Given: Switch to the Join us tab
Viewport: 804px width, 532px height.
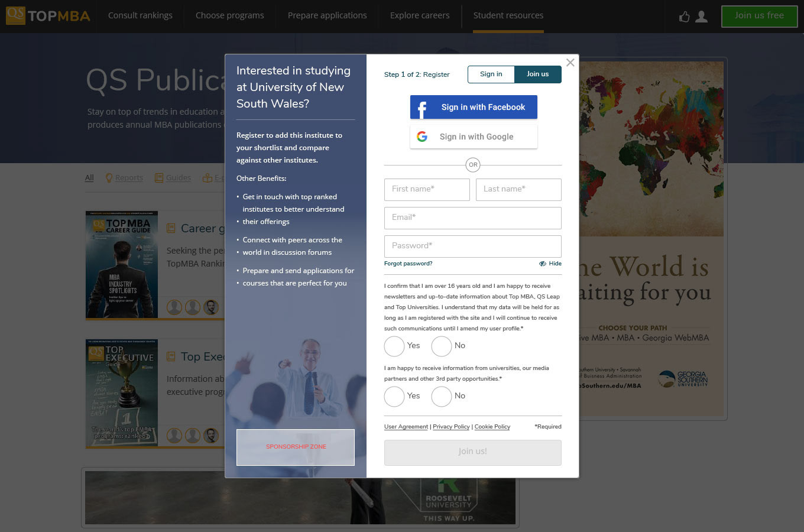Looking at the screenshot, I should click(x=538, y=74).
